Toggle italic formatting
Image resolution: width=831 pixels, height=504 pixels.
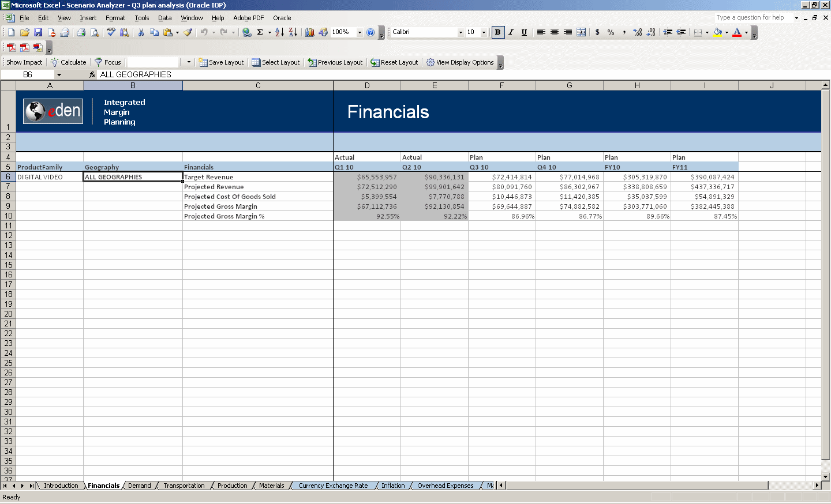pyautogui.click(x=510, y=32)
